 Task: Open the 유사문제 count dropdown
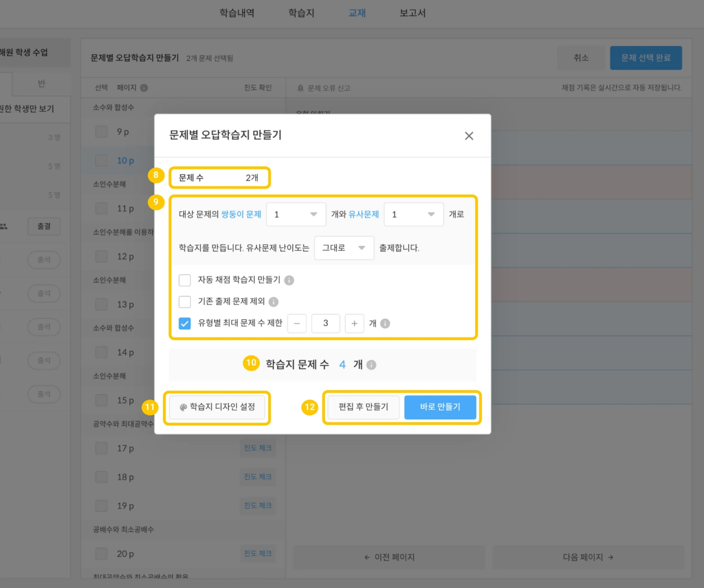[x=414, y=215]
